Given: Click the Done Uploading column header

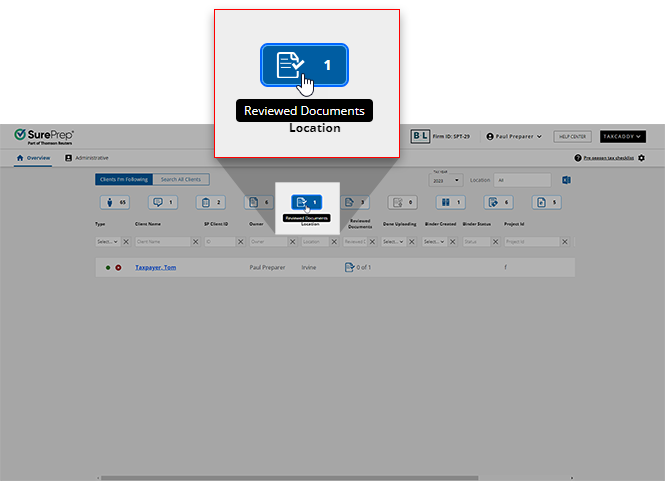Looking at the screenshot, I should tap(400, 224).
